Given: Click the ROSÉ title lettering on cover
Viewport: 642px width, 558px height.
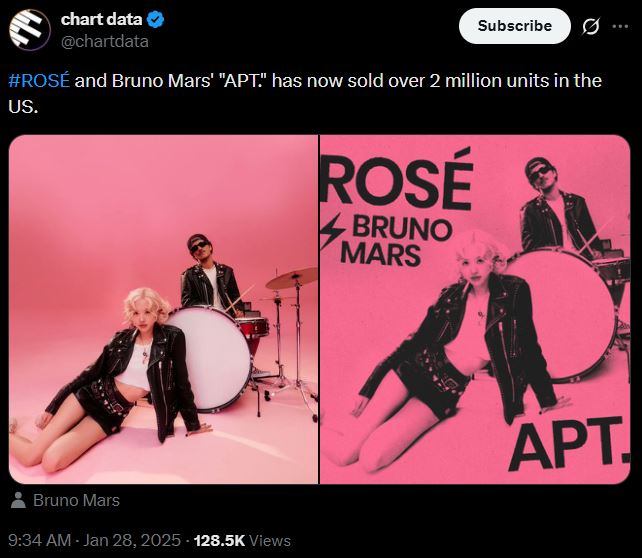Looking at the screenshot, I should [397, 180].
